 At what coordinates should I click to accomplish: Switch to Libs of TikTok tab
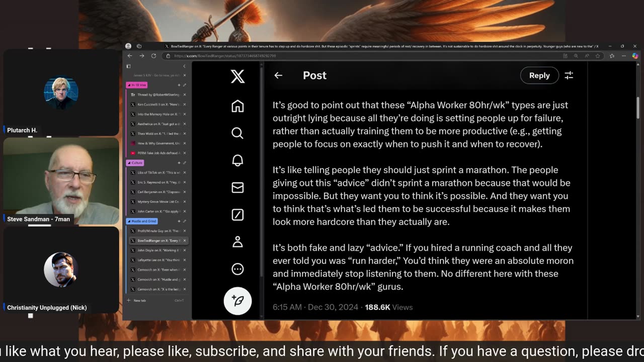[x=158, y=172]
